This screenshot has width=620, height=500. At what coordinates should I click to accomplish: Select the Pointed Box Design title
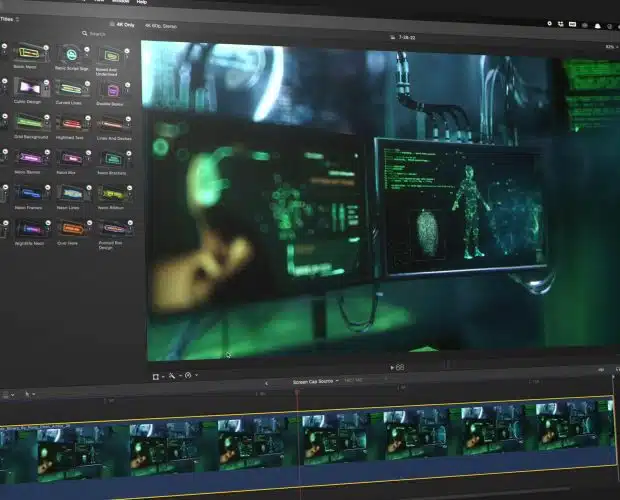(115, 229)
